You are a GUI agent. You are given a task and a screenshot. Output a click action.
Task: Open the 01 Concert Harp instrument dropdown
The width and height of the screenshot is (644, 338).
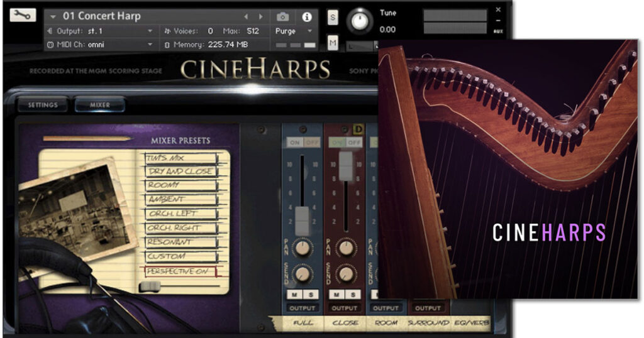[x=53, y=17]
